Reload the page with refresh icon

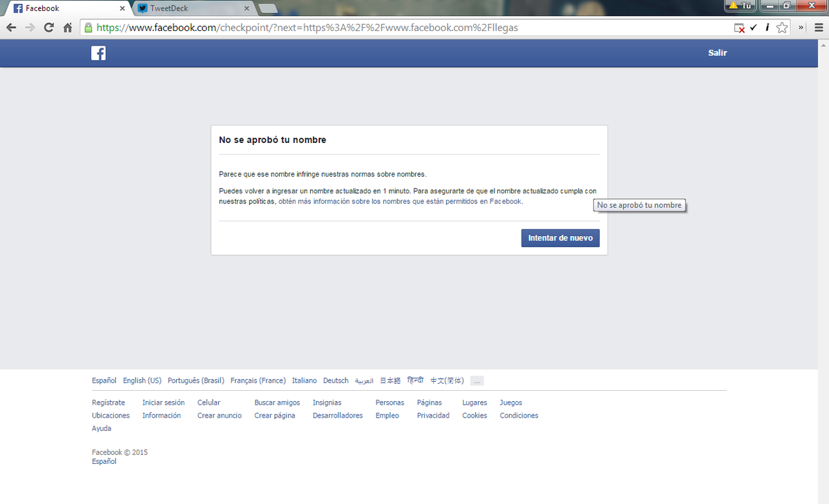[48, 28]
